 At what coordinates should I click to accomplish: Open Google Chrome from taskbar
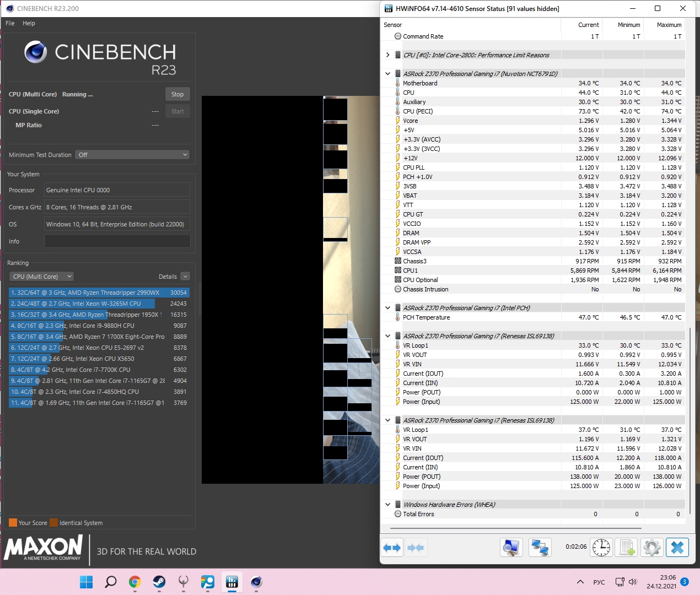(135, 582)
